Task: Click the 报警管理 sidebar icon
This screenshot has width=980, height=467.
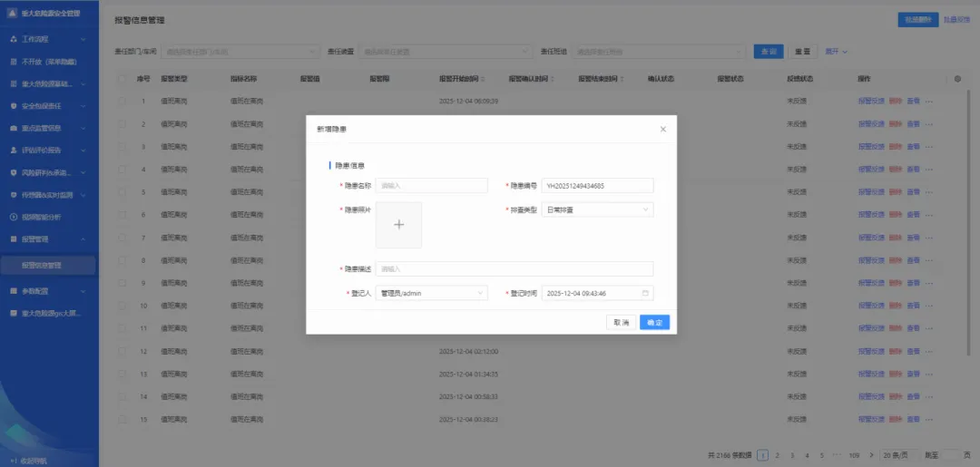Action: (14, 239)
